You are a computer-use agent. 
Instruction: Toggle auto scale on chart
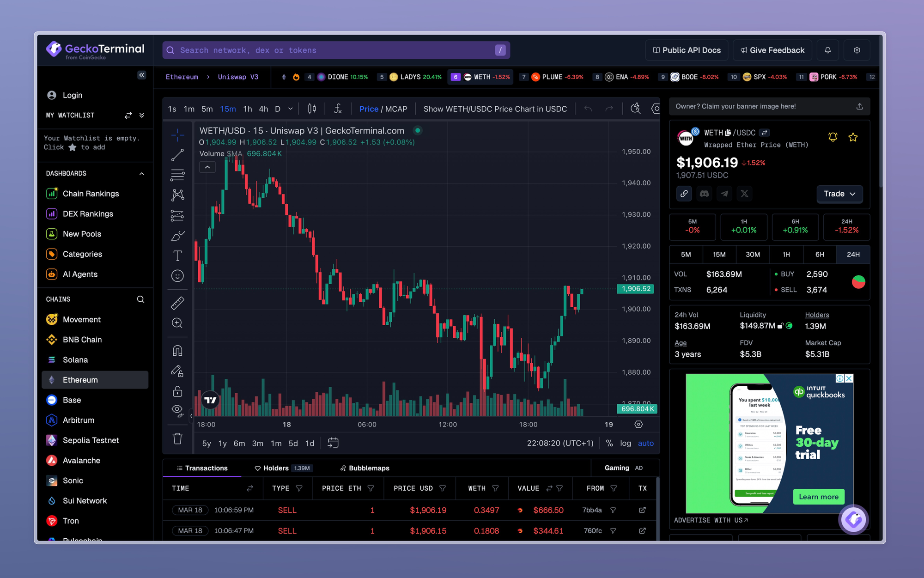[x=645, y=443]
